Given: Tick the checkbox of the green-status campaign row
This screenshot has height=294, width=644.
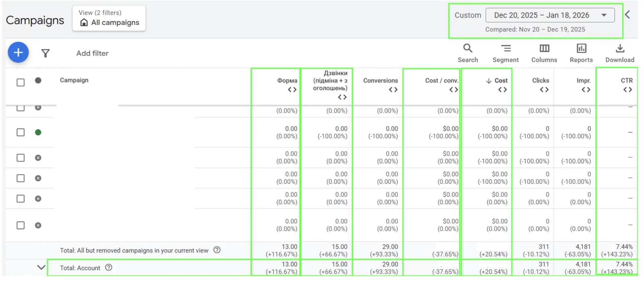Looking at the screenshot, I should point(21,132).
